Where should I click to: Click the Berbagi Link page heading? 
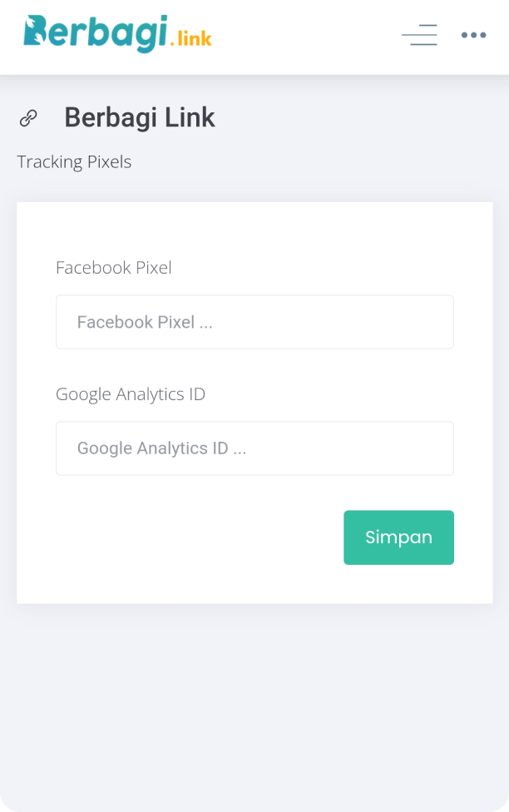click(140, 118)
